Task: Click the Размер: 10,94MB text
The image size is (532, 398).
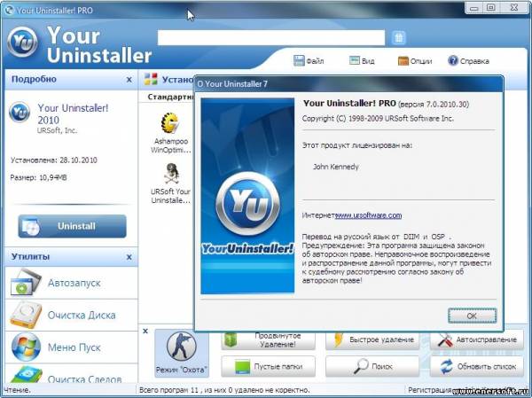Action: click(39, 177)
